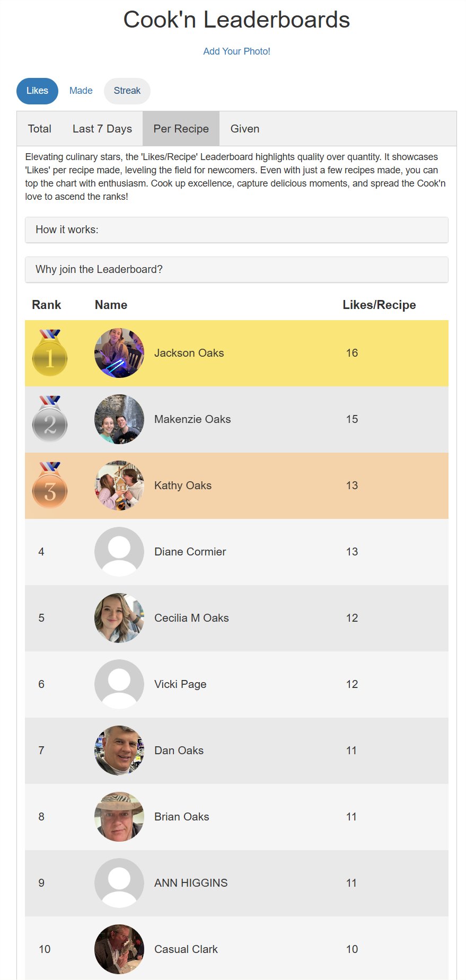Image resolution: width=466 pixels, height=980 pixels.
Task: Click the 'Add Your Photo!' link
Action: (x=237, y=51)
